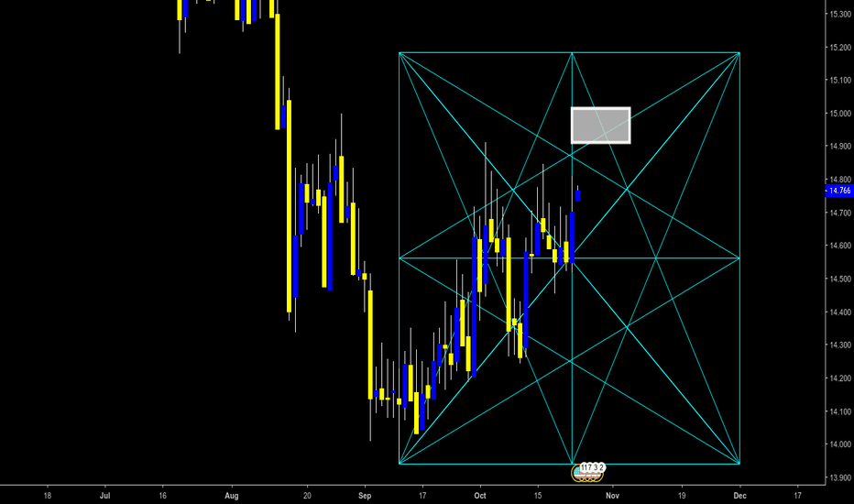Click the 19 date label after Nov
The width and height of the screenshot is (854, 504).
coord(682,496)
